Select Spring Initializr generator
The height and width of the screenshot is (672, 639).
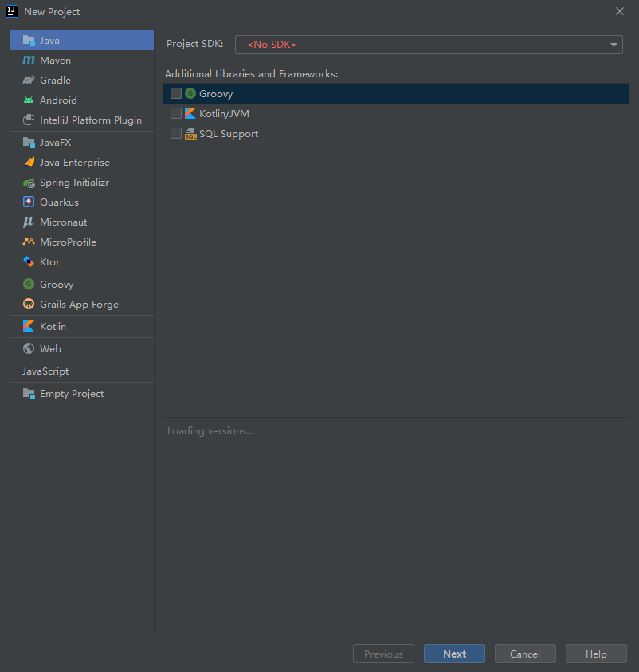click(82, 183)
